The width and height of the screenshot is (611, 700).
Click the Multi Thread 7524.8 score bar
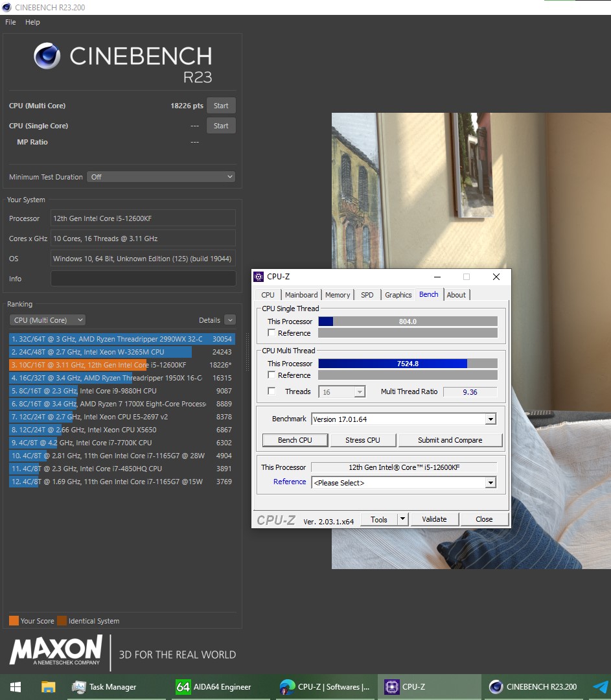click(x=408, y=364)
